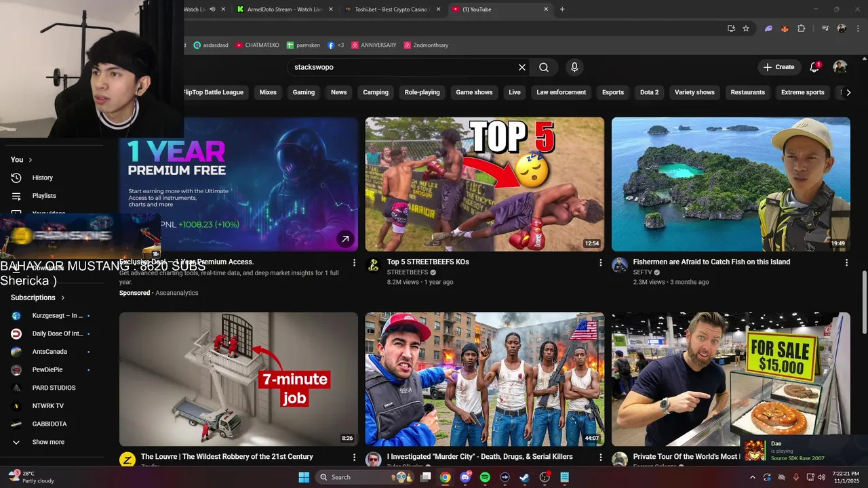Open the CHATMATEKO bookmark
The image size is (868, 488).
pos(258,45)
